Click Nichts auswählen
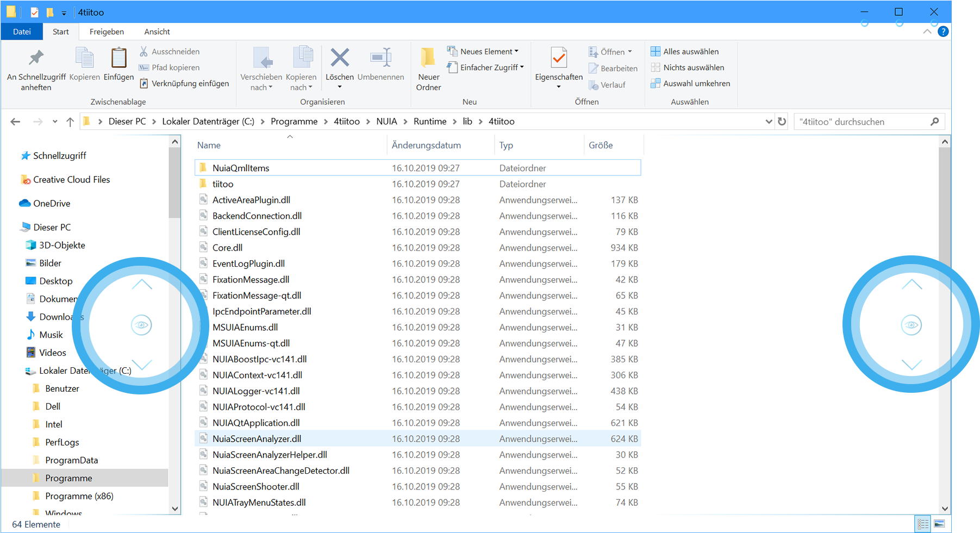980x533 pixels. coord(687,67)
